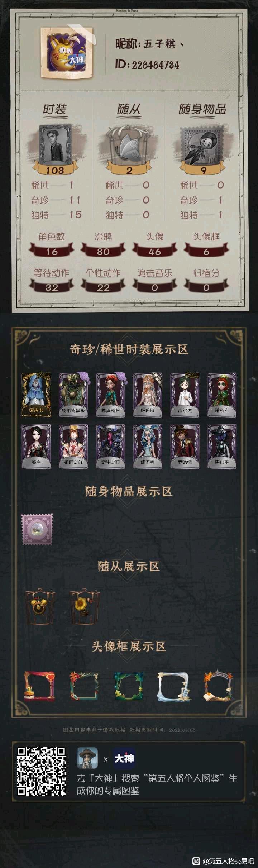Viewport: 258px width, 868px height.
Task: Click the 罗纳德 costume card
Action: point(185,446)
